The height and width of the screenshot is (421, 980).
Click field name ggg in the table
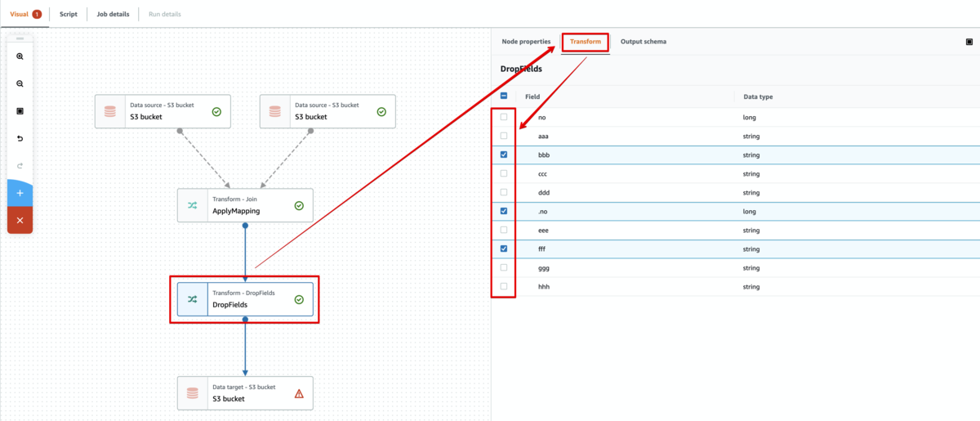pyautogui.click(x=544, y=268)
